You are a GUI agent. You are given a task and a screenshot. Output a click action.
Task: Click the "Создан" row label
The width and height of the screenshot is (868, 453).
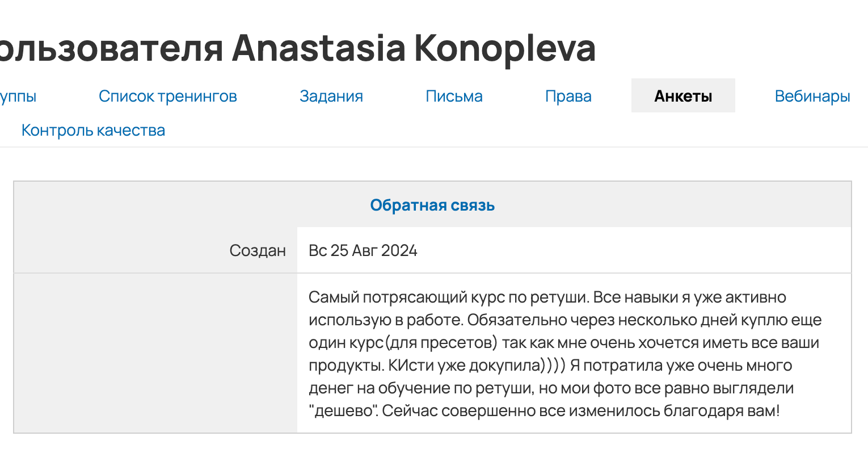[x=258, y=250]
